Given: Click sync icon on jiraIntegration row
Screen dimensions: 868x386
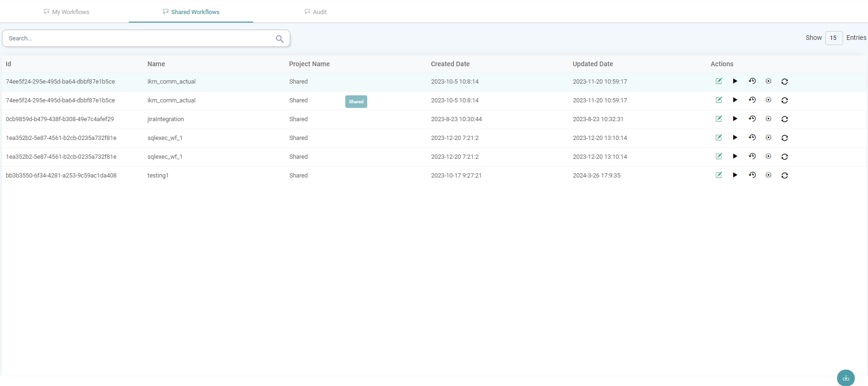Looking at the screenshot, I should coord(784,119).
